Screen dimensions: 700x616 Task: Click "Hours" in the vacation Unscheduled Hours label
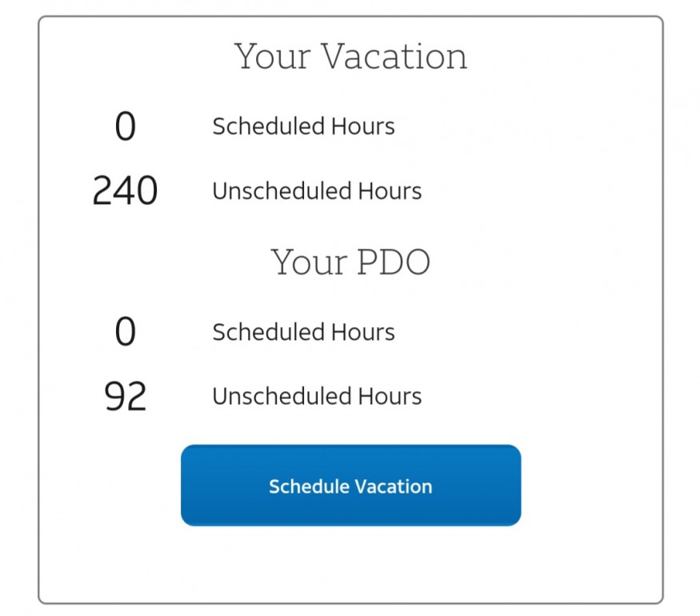390,191
